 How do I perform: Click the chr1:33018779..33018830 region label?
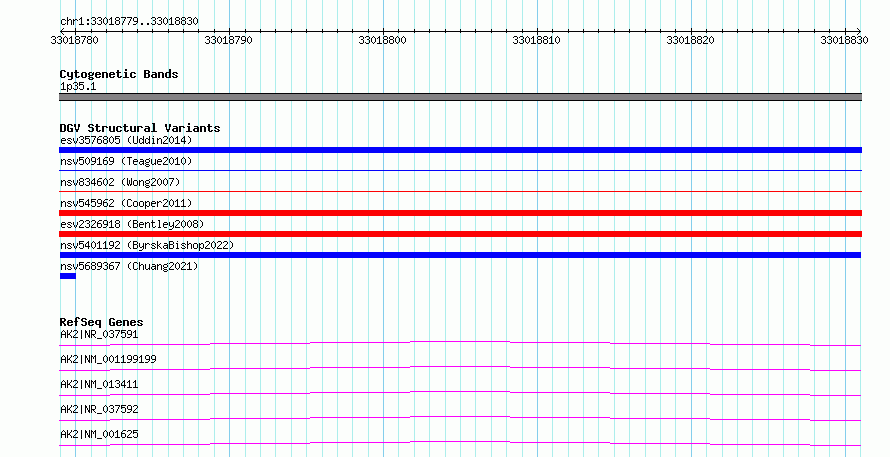(x=129, y=22)
